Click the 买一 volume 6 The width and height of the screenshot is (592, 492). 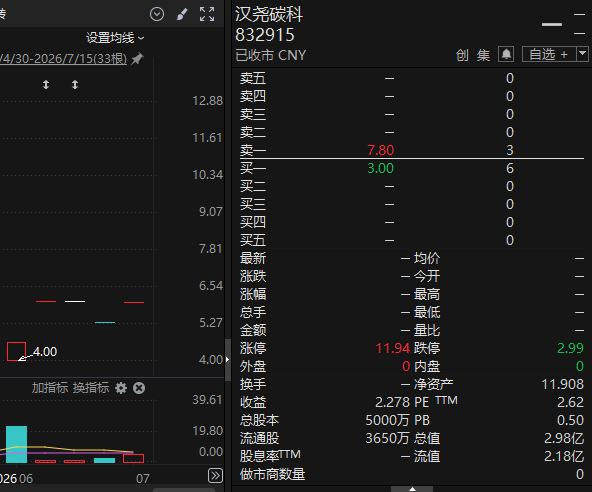coord(510,168)
